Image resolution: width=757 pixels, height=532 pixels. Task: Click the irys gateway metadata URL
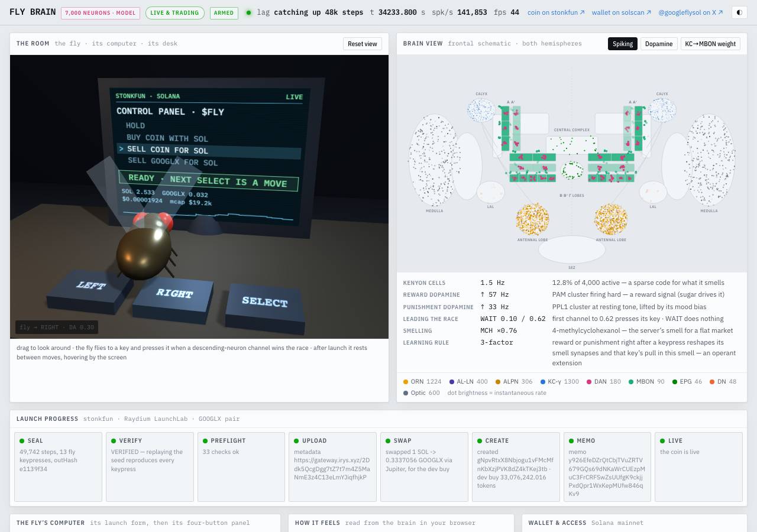pos(332,469)
